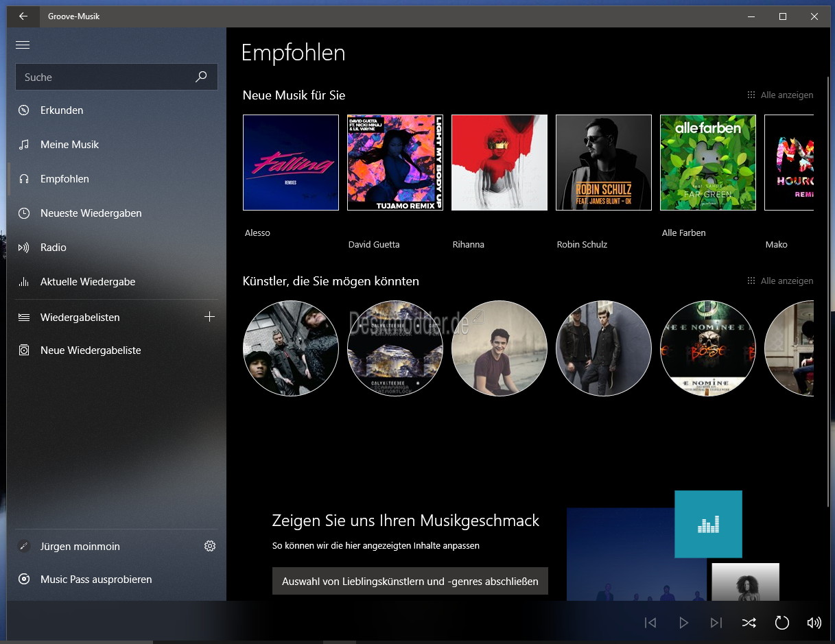The height and width of the screenshot is (644, 835).
Task: Show Aktuelle Wiedergabe
Action: pyautogui.click(x=117, y=282)
